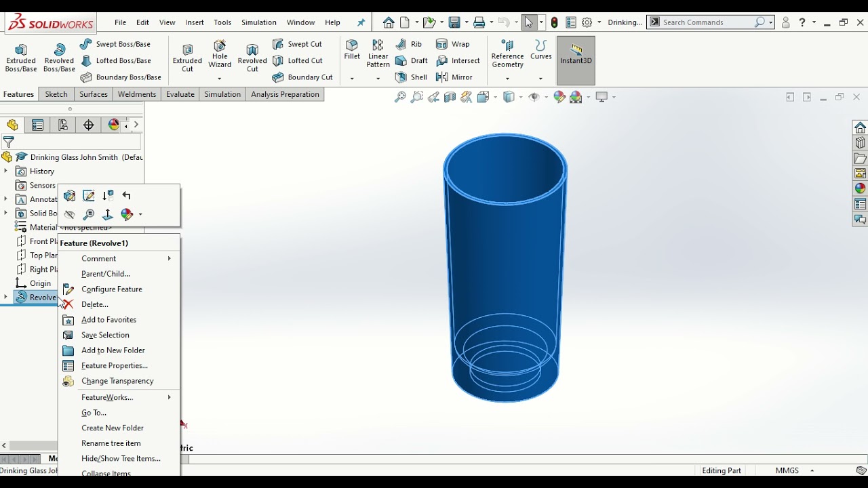This screenshot has height=488, width=868.
Task: Select the Lofted Cut tool
Action: [298, 61]
